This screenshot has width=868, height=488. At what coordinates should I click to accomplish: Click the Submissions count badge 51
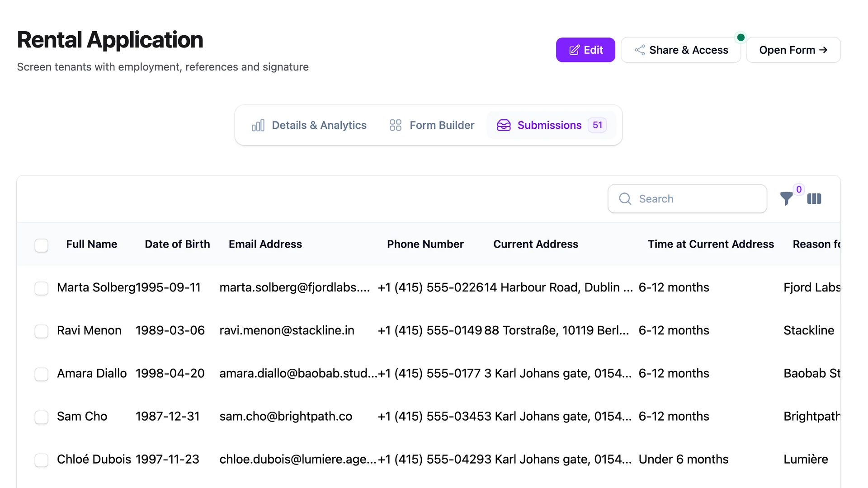coord(597,125)
